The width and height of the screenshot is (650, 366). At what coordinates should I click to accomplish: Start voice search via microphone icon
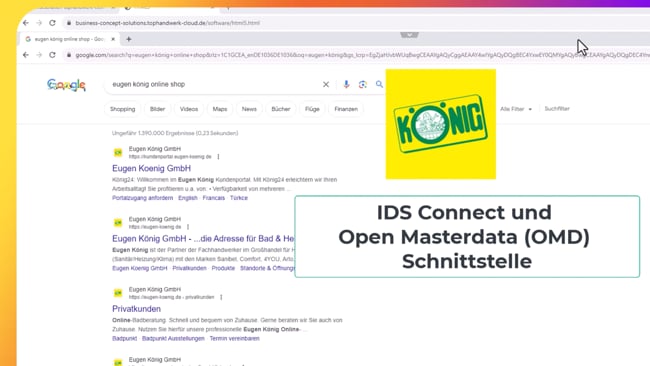tap(346, 84)
